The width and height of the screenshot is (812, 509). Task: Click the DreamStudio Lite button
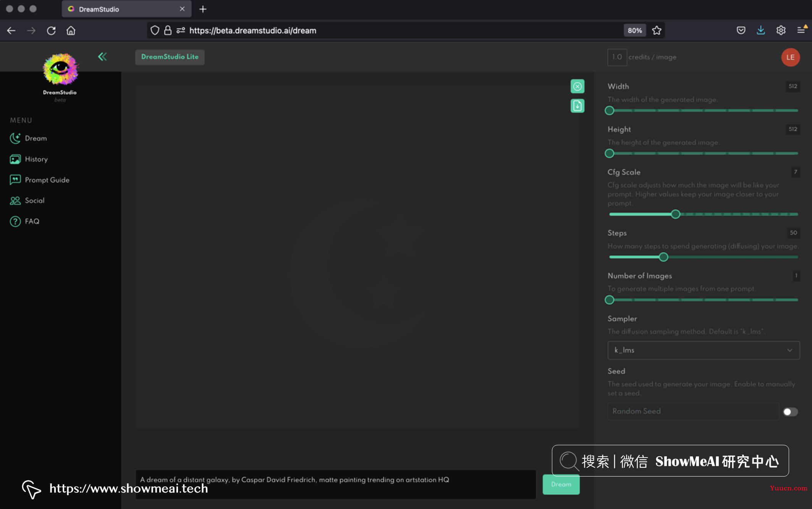pyautogui.click(x=170, y=57)
